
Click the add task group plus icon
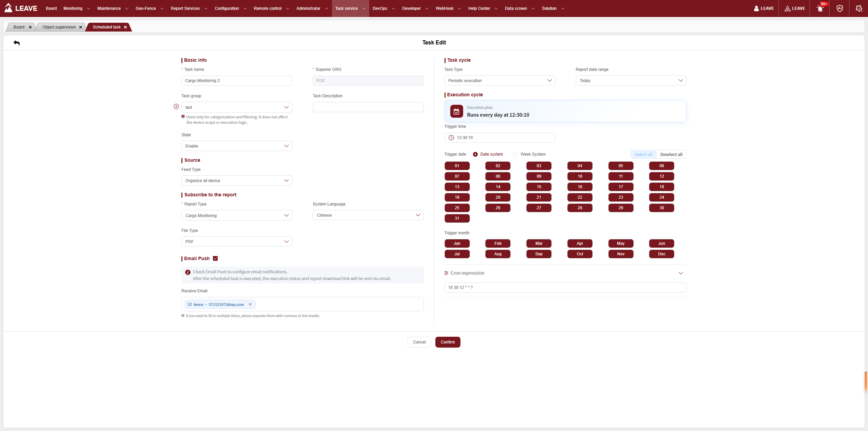coord(176,106)
